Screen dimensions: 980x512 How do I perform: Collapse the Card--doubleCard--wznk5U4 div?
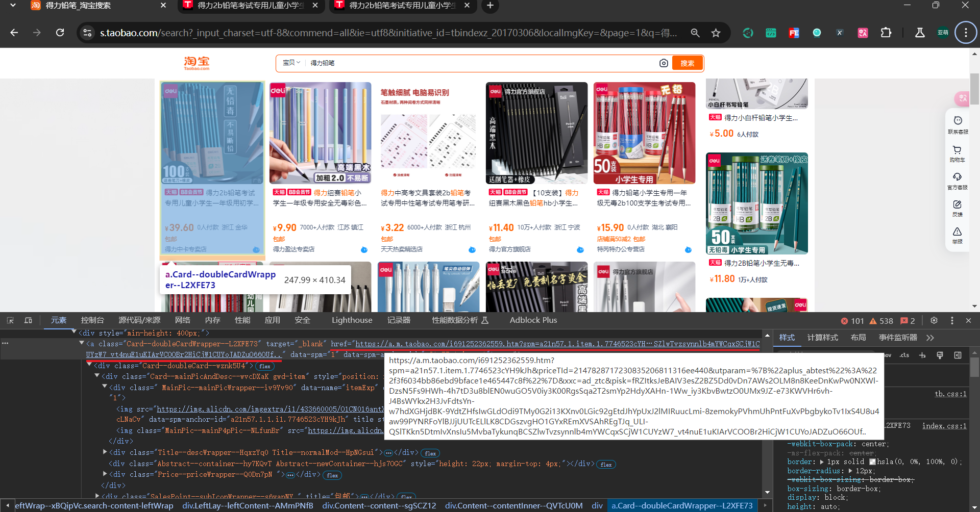click(89, 365)
